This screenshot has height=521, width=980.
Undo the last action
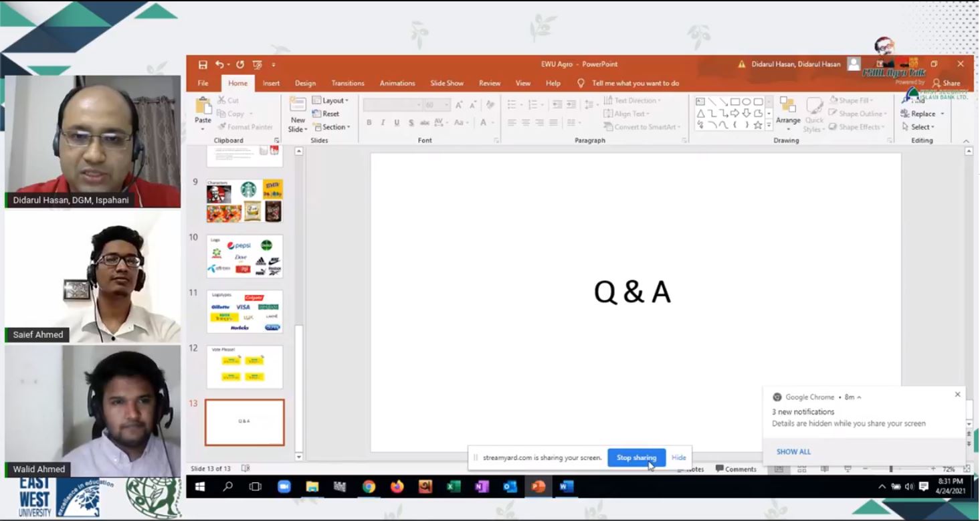click(x=219, y=65)
